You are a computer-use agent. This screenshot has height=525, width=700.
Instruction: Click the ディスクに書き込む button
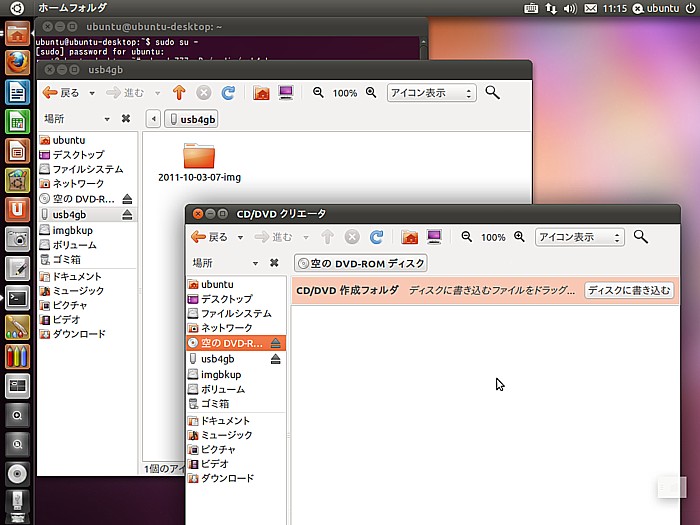pyautogui.click(x=629, y=290)
